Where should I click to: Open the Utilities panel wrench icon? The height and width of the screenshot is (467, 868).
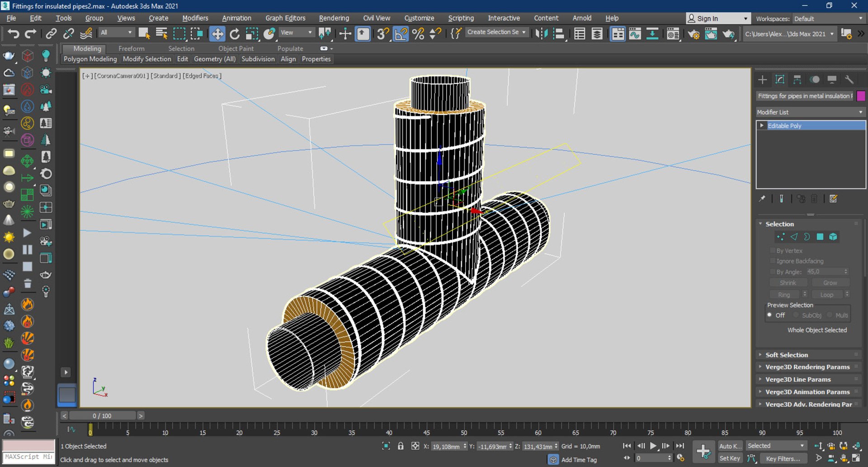(x=849, y=80)
